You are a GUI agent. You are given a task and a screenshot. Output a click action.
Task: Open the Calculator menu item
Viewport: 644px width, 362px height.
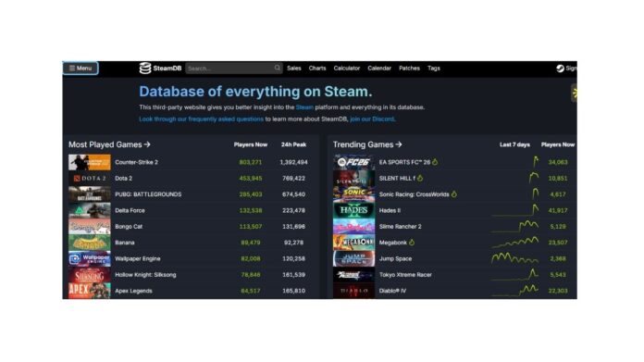click(x=347, y=69)
